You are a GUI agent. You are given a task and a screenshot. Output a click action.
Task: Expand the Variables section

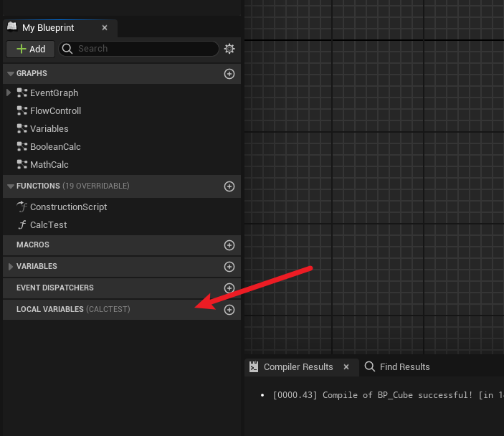(10, 267)
